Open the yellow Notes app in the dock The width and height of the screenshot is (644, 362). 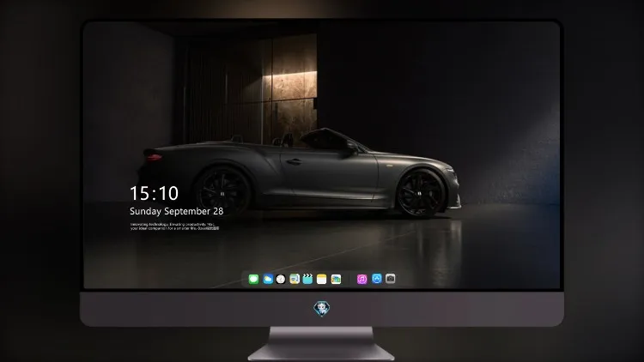point(322,279)
